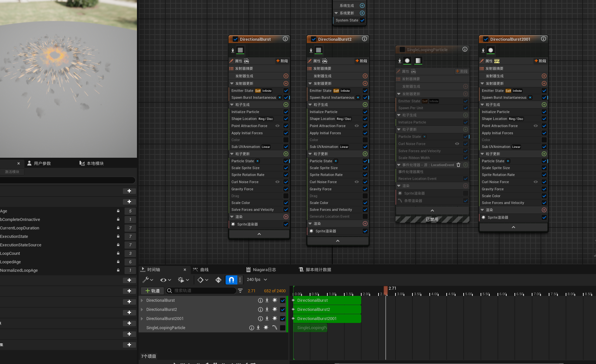Image resolution: width=596 pixels, height=364 pixels.
Task: Enable SingleLoopingParticle track checkbox in timeline
Action: click(x=283, y=328)
